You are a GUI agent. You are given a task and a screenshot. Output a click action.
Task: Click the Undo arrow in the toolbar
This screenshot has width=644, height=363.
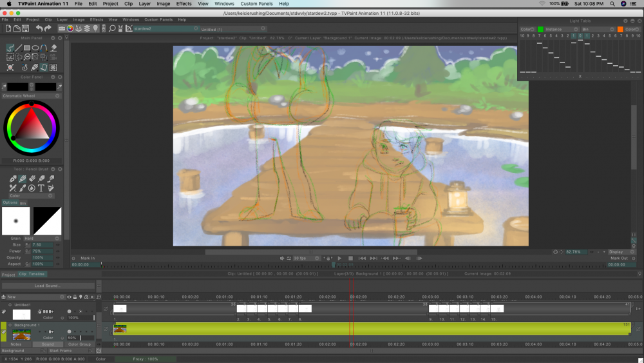point(39,28)
